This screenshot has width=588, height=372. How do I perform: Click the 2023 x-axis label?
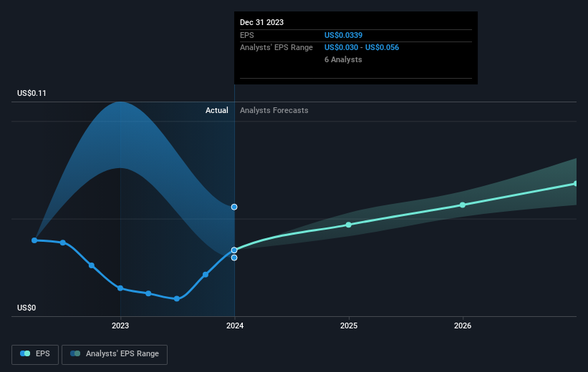120,325
